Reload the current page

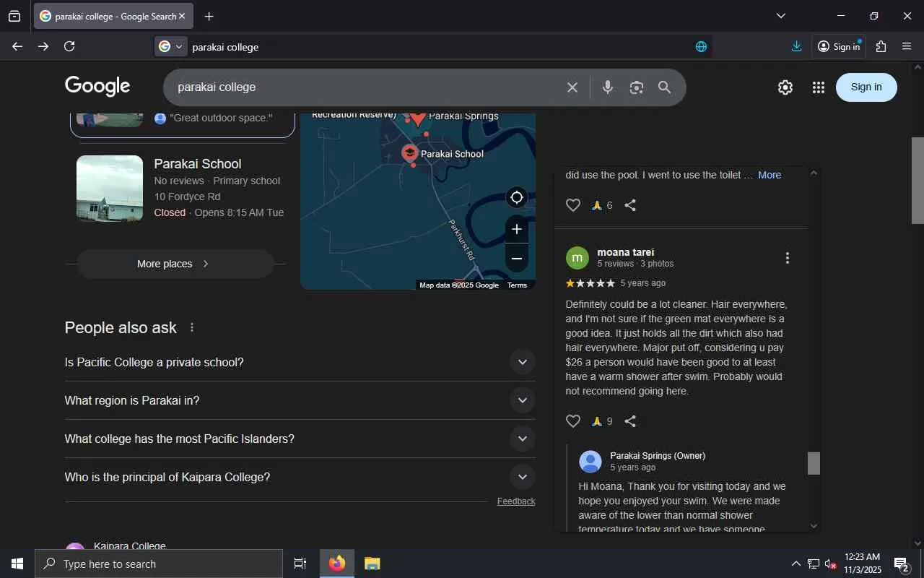69,46
